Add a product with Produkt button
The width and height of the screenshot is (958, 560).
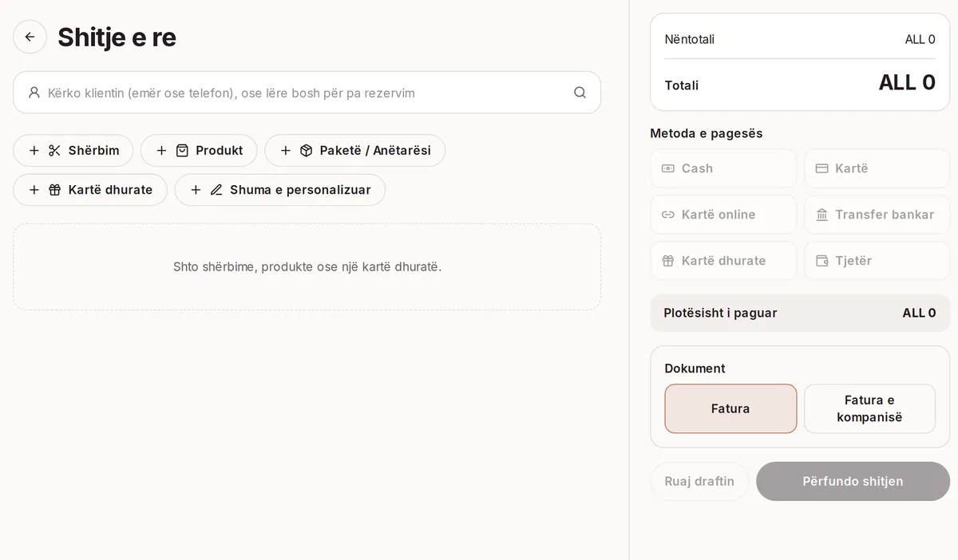coord(199,151)
